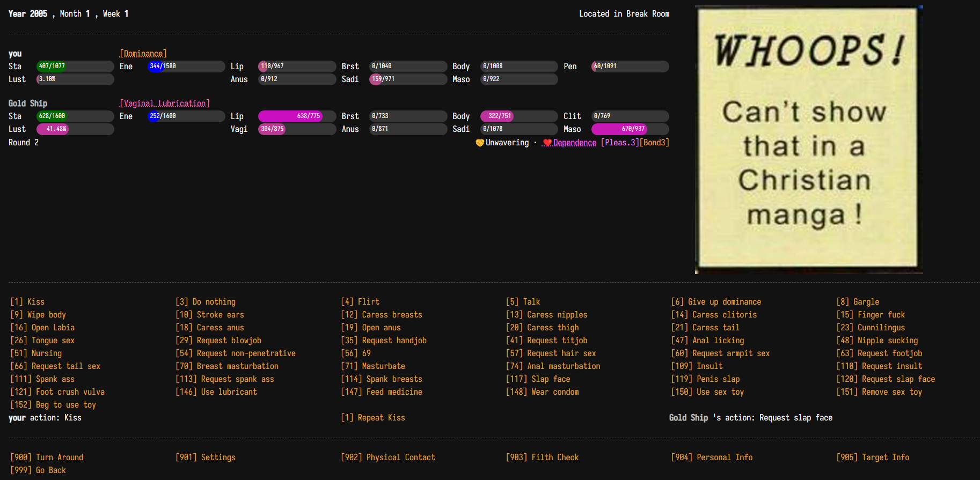Click the 'Year 2005' date text
The width and height of the screenshot is (980, 480).
(28, 14)
